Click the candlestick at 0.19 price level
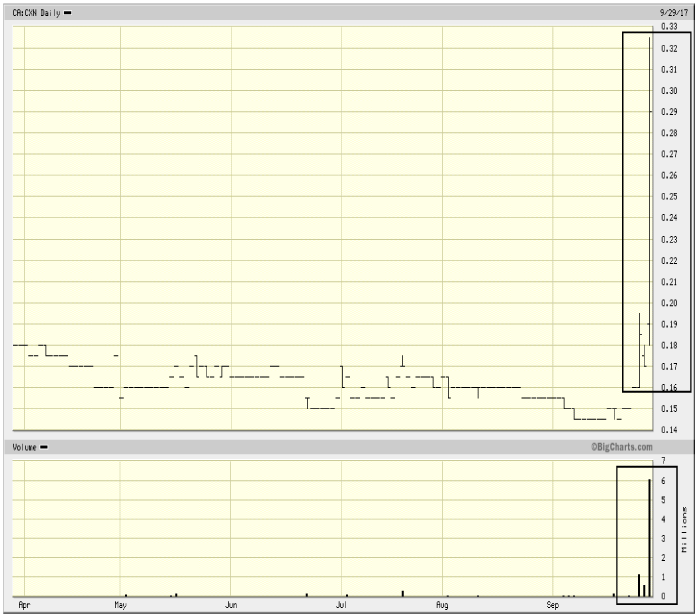The image size is (699, 616). click(x=639, y=322)
